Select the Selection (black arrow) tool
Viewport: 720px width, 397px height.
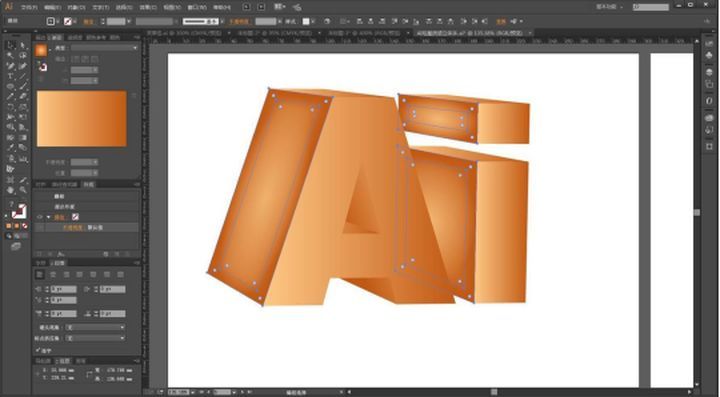pos(11,45)
